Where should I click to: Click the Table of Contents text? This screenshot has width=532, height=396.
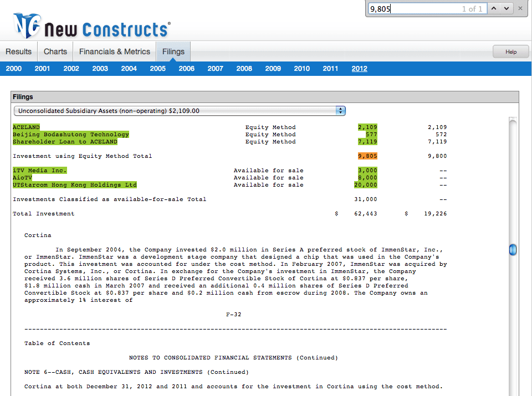pyautogui.click(x=57, y=343)
